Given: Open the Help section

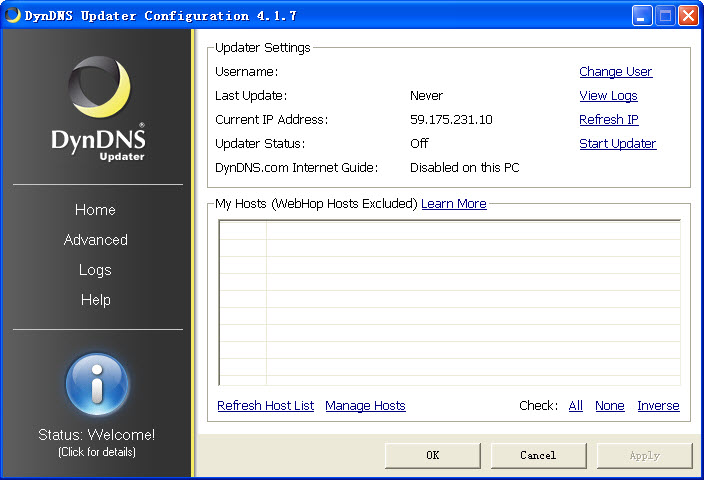Looking at the screenshot, I should click(x=96, y=300).
